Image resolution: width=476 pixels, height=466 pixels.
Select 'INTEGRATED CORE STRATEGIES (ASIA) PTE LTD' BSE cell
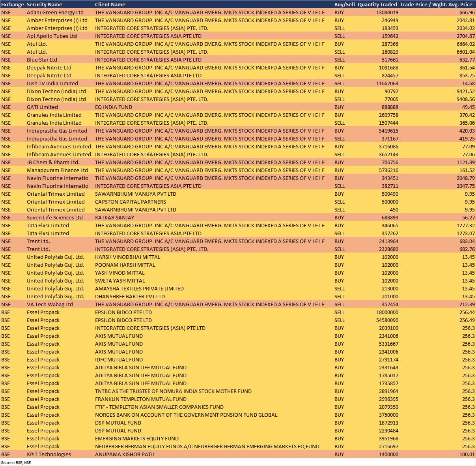[150, 328]
